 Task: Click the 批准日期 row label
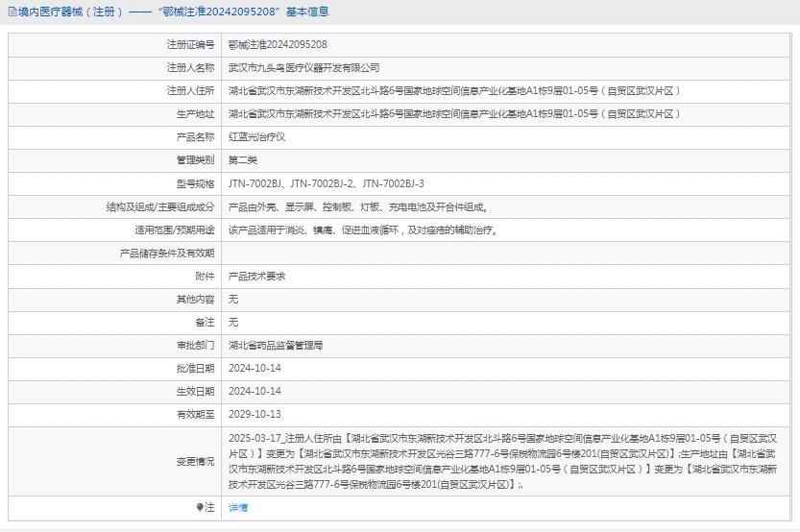tap(195, 368)
